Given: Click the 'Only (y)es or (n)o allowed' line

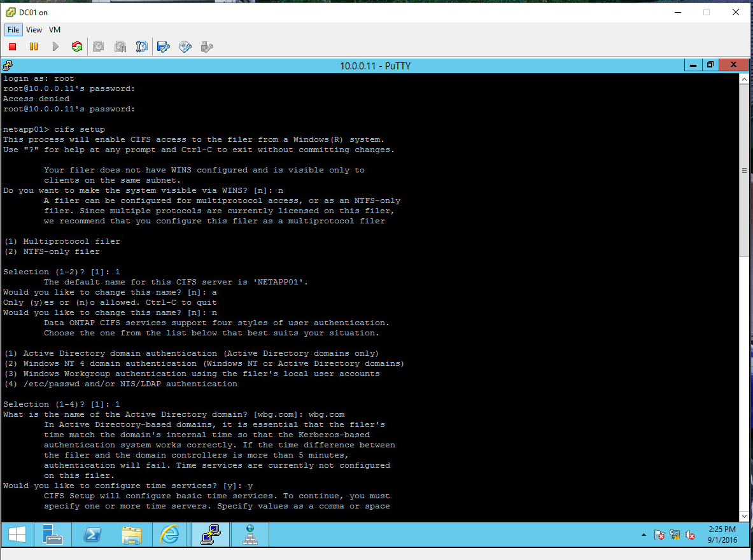Looking at the screenshot, I should 110,302.
